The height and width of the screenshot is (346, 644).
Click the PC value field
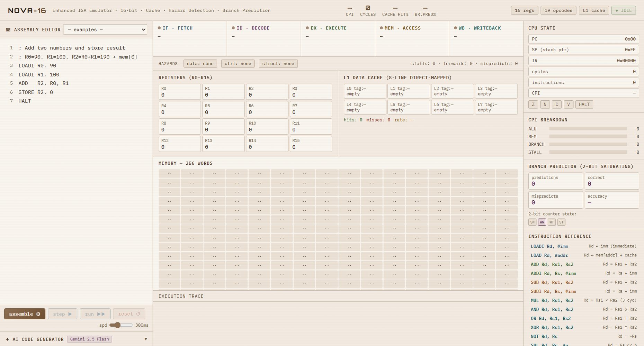pyautogui.click(x=584, y=39)
